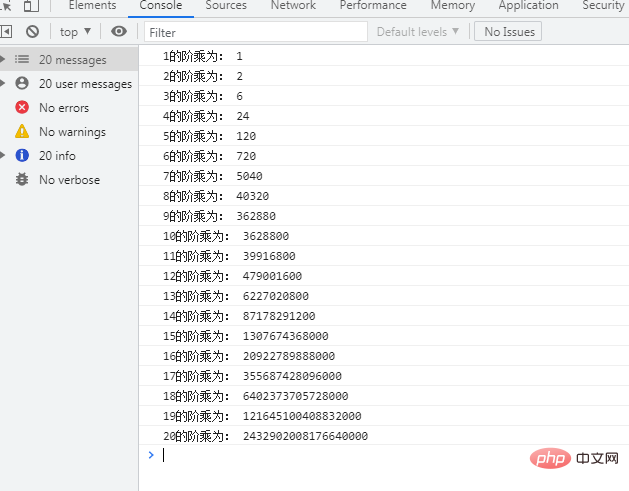The width and height of the screenshot is (629, 491).
Task: Open the Performance tab
Action: pos(373,5)
